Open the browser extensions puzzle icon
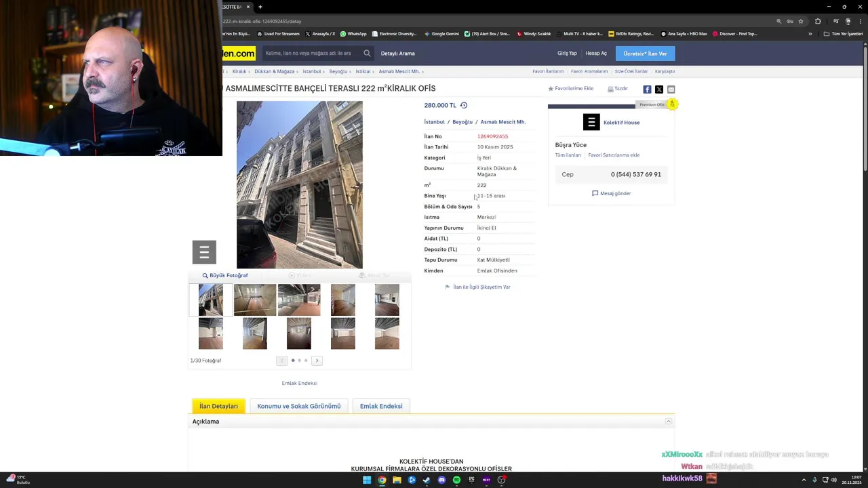Image resolution: width=868 pixels, height=488 pixels. 818,21
